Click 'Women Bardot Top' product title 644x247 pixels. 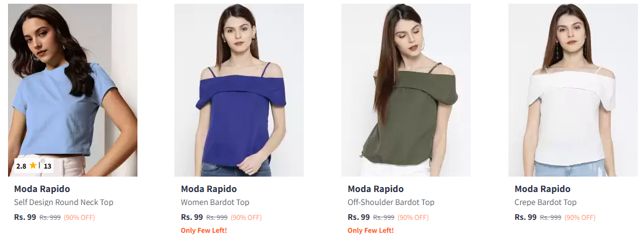point(215,203)
